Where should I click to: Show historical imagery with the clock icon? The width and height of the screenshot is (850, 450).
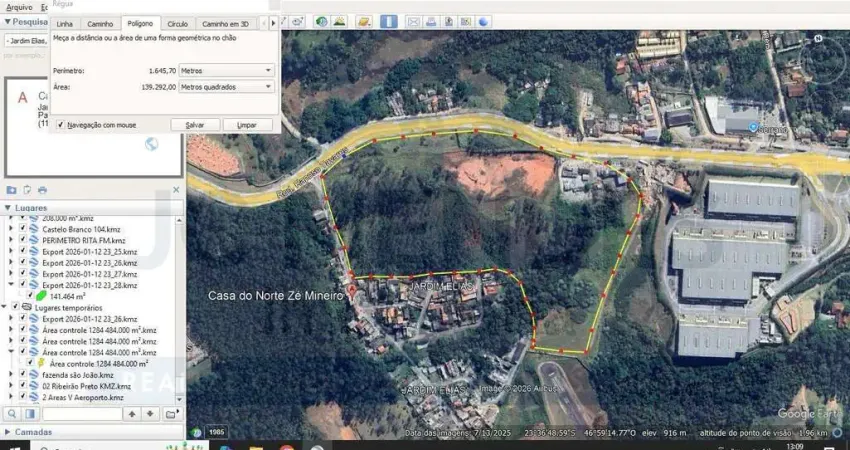[x=322, y=22]
